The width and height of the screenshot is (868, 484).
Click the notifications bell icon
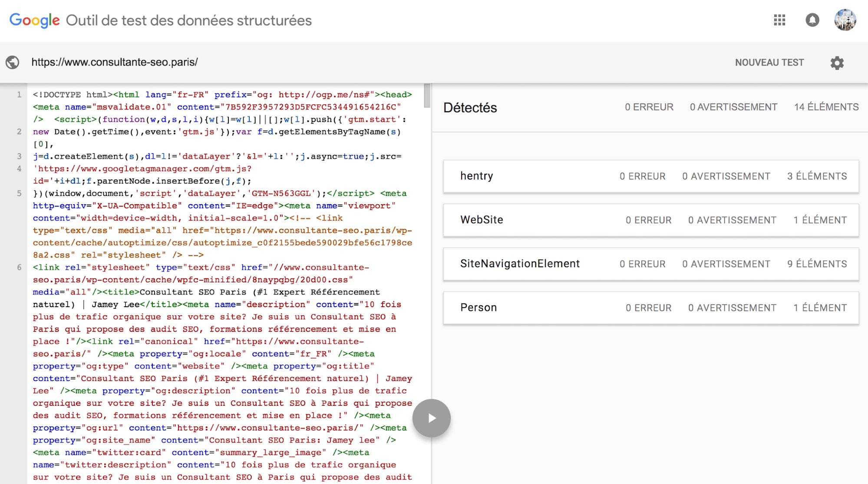[812, 20]
